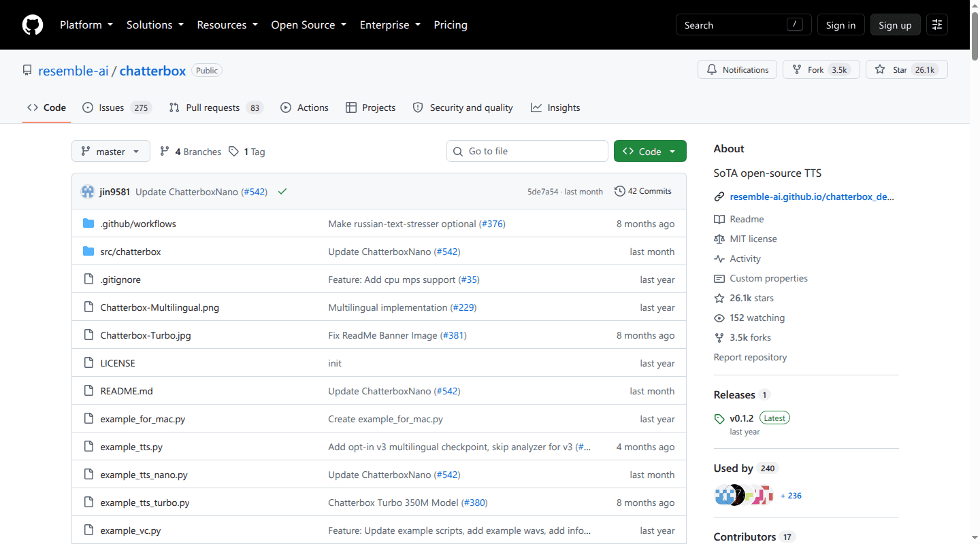Image resolution: width=980 pixels, height=544 pixels.
Task: Click the link icon beside the demo URL
Action: [x=719, y=197]
